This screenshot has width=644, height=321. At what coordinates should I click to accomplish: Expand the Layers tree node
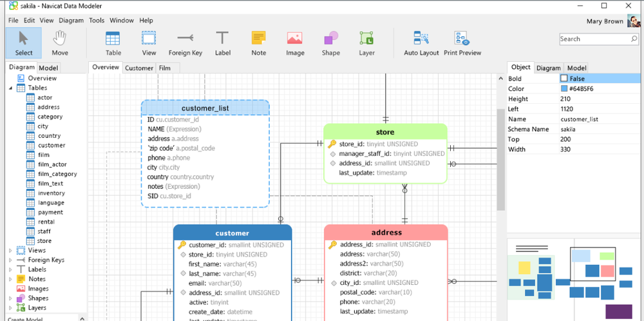tap(10, 308)
